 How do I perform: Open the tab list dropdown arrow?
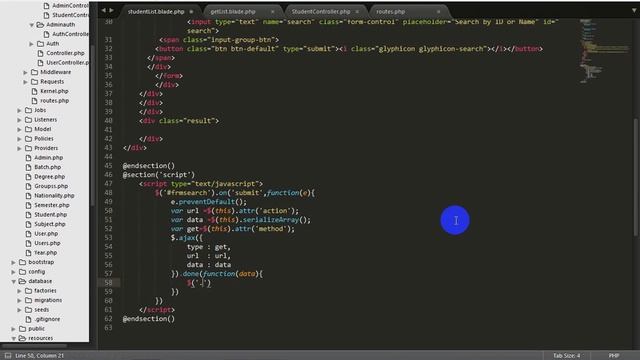click(634, 11)
